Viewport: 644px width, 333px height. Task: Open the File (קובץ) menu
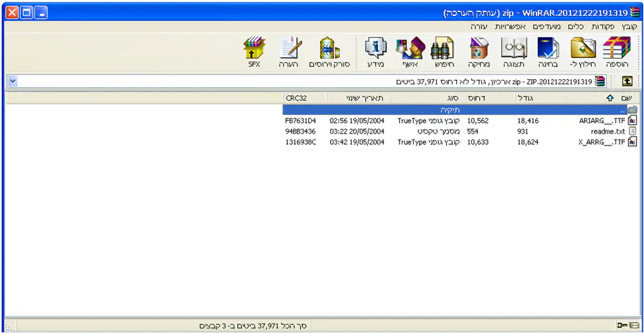tap(629, 27)
